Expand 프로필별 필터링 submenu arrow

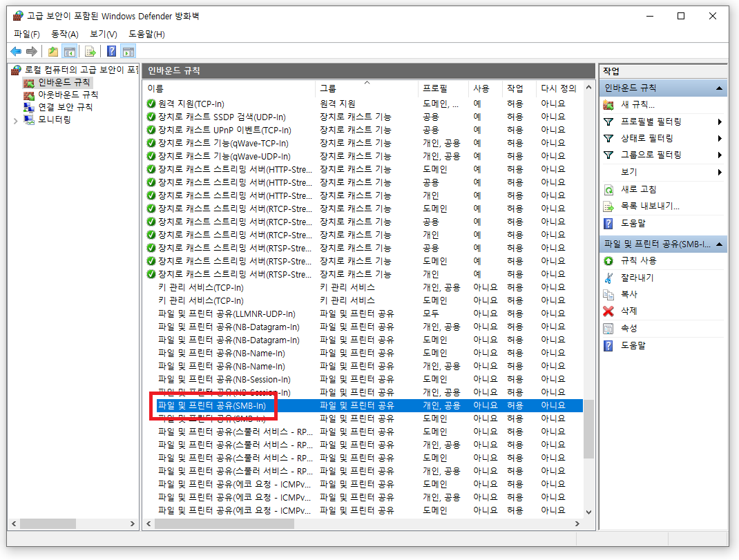pos(720,122)
